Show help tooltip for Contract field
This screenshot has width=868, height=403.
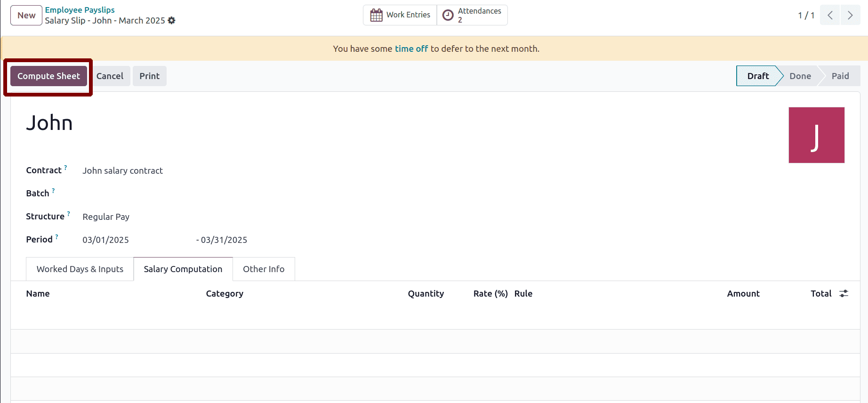point(65,168)
